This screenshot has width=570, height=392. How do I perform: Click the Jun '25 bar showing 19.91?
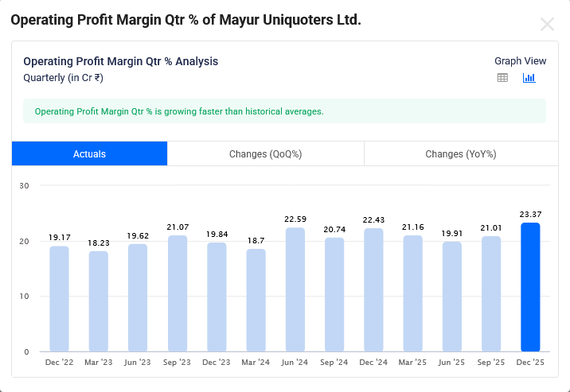point(451,297)
